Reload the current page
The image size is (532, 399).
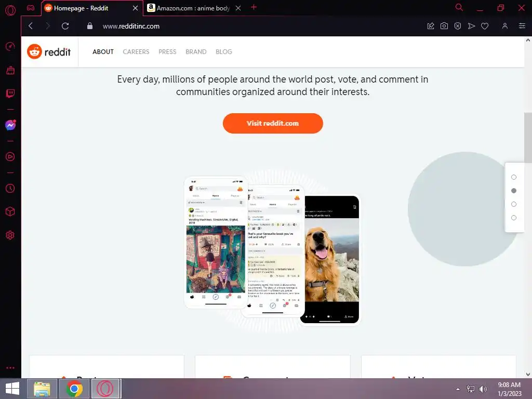pos(65,26)
